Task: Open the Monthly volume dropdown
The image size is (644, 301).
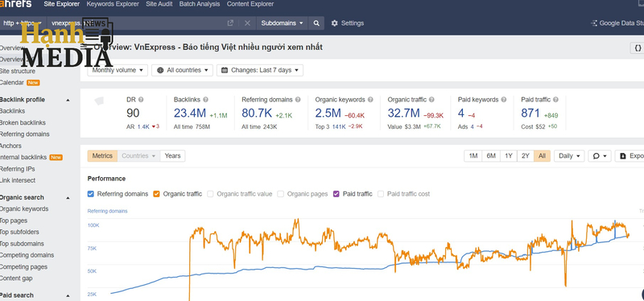Action: pyautogui.click(x=118, y=70)
